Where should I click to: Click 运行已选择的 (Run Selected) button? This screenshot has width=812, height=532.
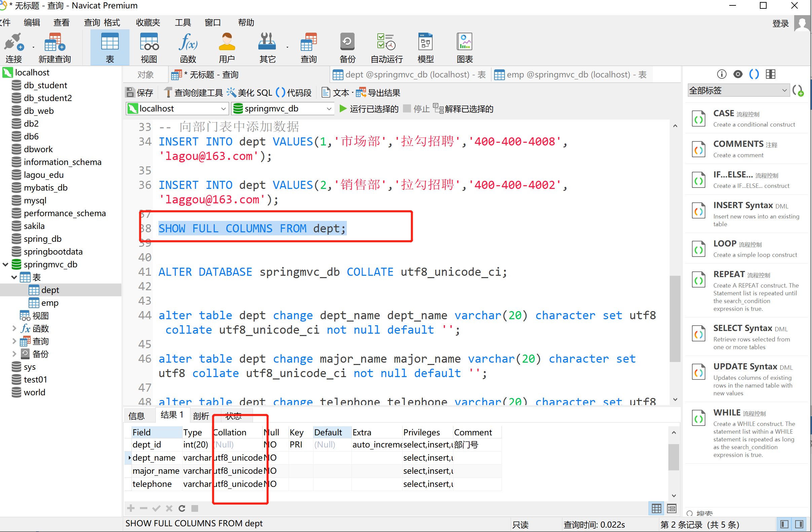click(369, 108)
